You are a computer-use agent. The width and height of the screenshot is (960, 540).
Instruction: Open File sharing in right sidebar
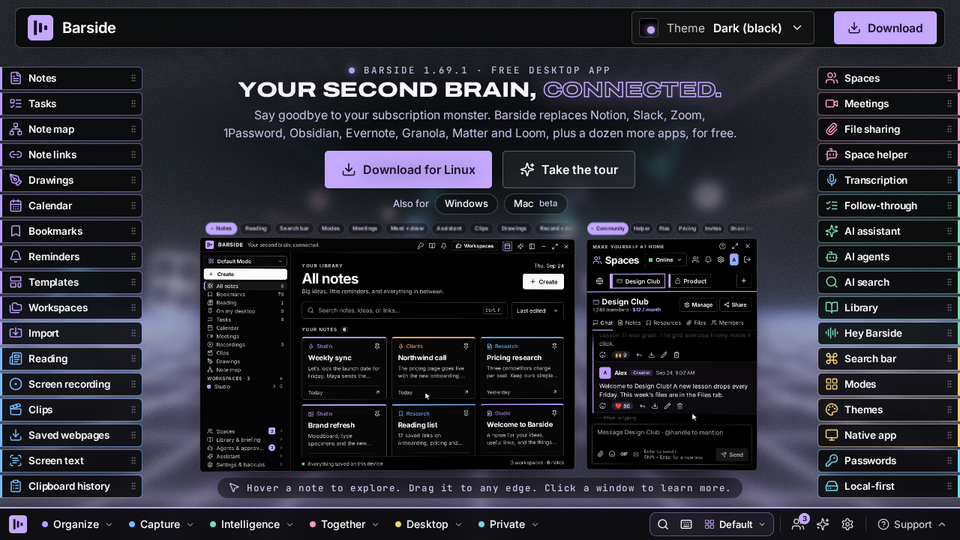tap(888, 129)
